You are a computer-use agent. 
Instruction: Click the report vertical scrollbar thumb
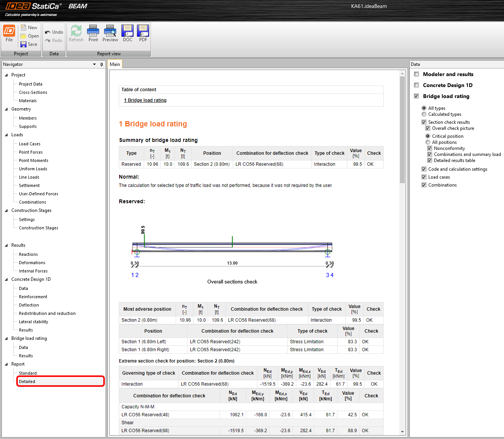tap(402, 129)
